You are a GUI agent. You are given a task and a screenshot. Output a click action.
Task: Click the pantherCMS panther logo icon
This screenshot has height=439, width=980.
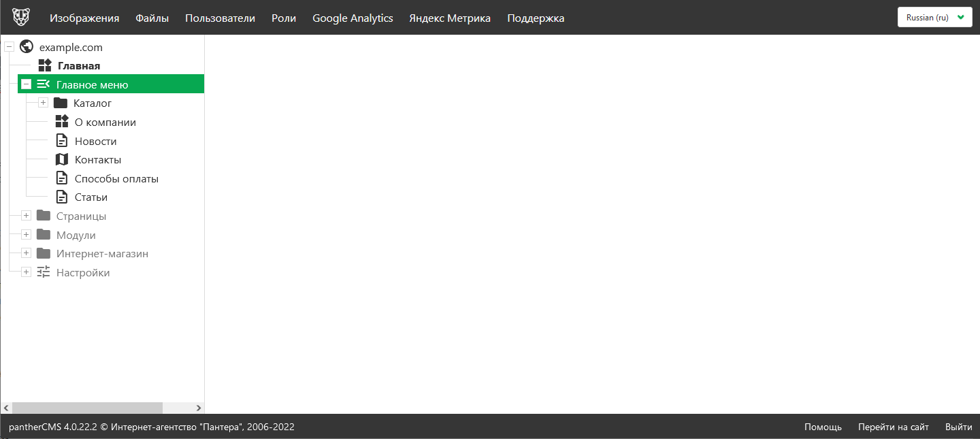pyautogui.click(x=21, y=17)
